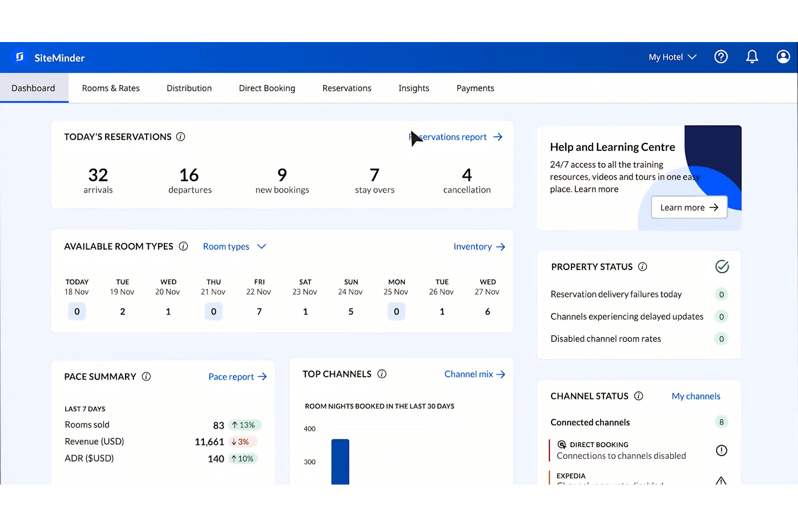
Task: Select availability 7 for Fri 22 Nov
Action: click(x=259, y=312)
